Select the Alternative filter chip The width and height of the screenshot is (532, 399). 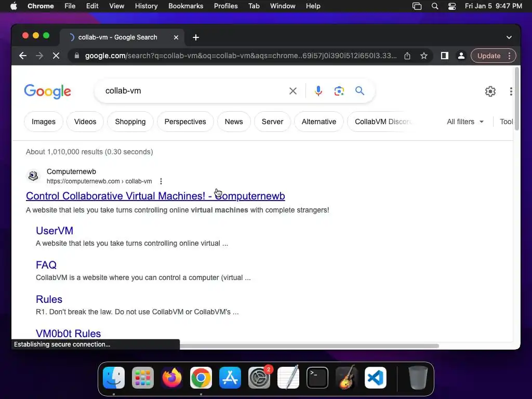click(319, 122)
